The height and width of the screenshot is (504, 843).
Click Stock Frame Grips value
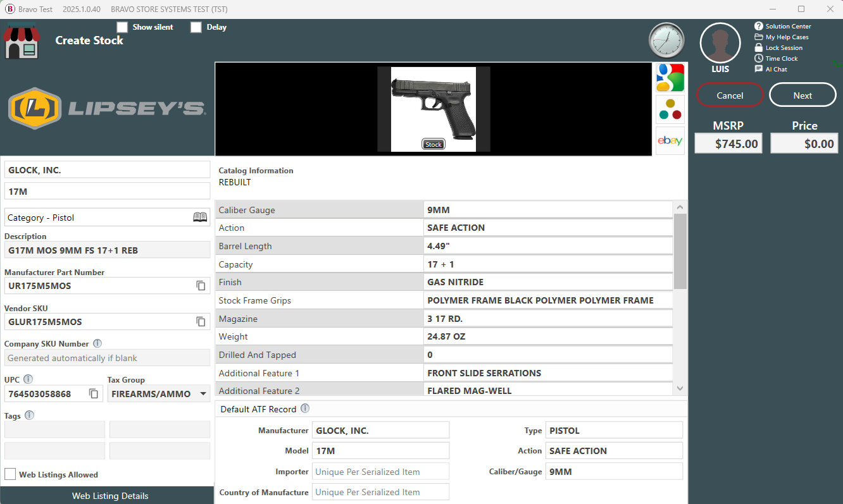(x=548, y=300)
